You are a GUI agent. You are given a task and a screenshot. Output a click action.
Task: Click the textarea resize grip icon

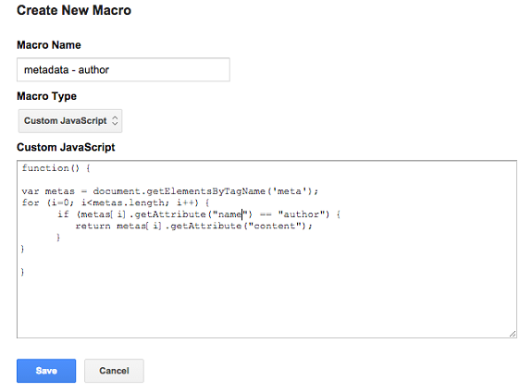pyautogui.click(x=513, y=334)
